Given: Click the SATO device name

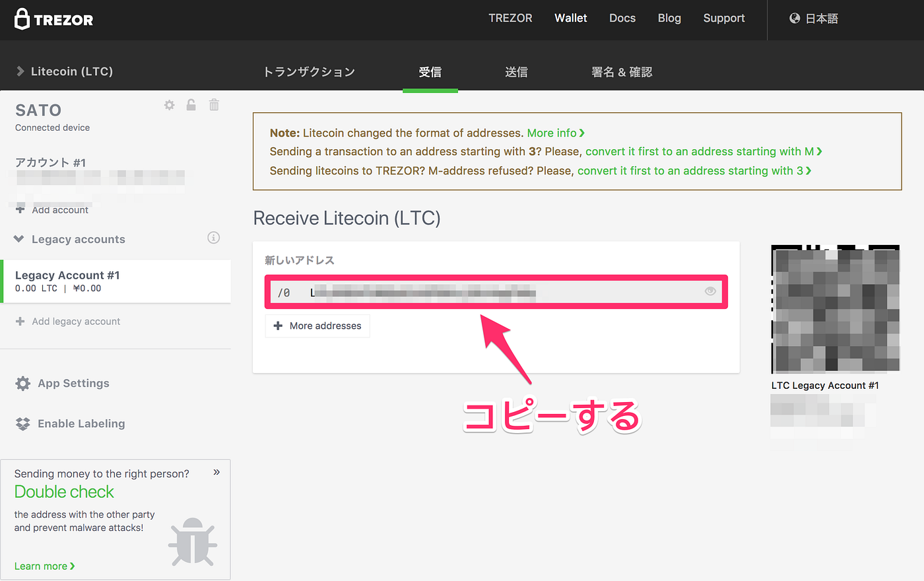Looking at the screenshot, I should click(38, 110).
